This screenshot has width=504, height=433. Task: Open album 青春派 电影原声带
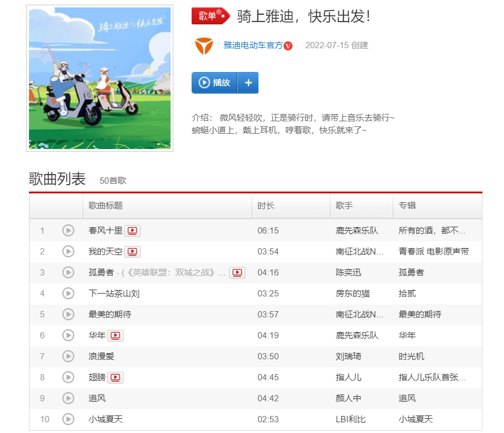pyautogui.click(x=434, y=251)
